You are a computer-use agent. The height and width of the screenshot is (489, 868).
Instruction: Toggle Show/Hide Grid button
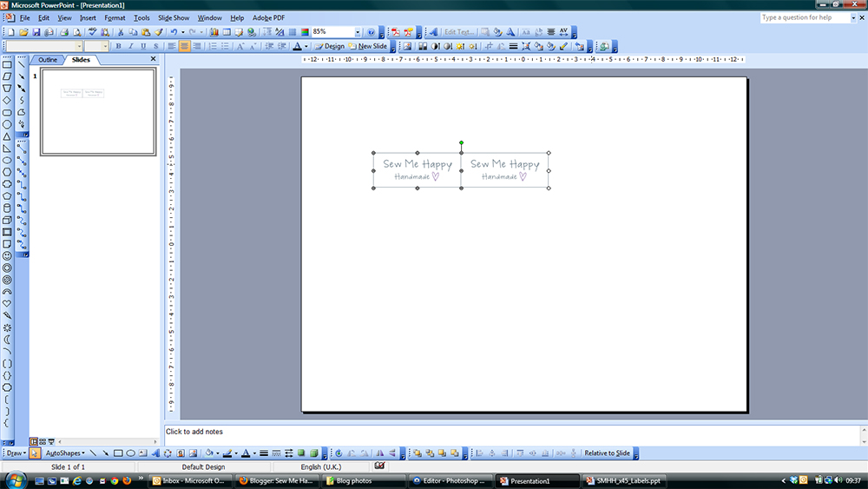[293, 32]
